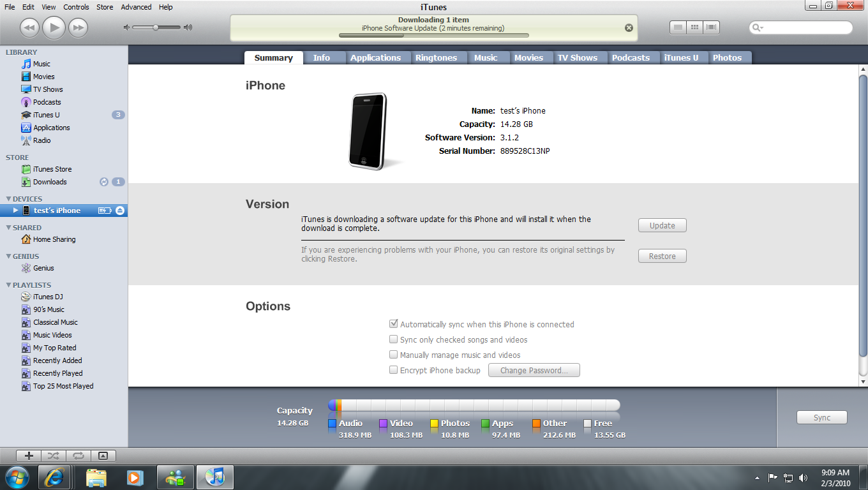This screenshot has width=868, height=490.
Task: Click the Next track button
Action: click(78, 27)
